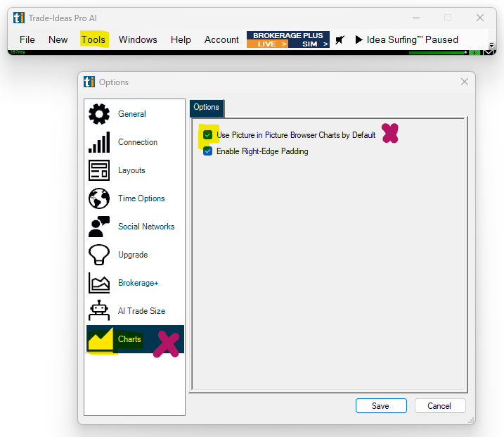Expand the toolbar overflow arrow at right edge
This screenshot has height=437, width=504.
pyautogui.click(x=491, y=45)
